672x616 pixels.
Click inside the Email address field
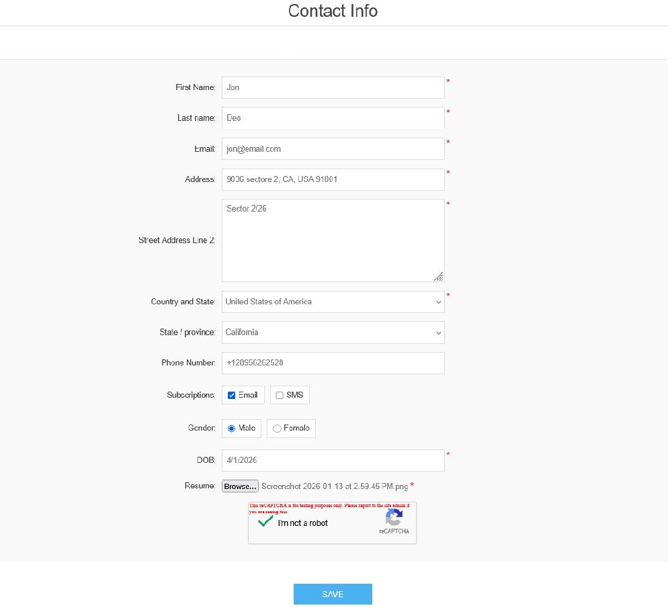pos(333,148)
